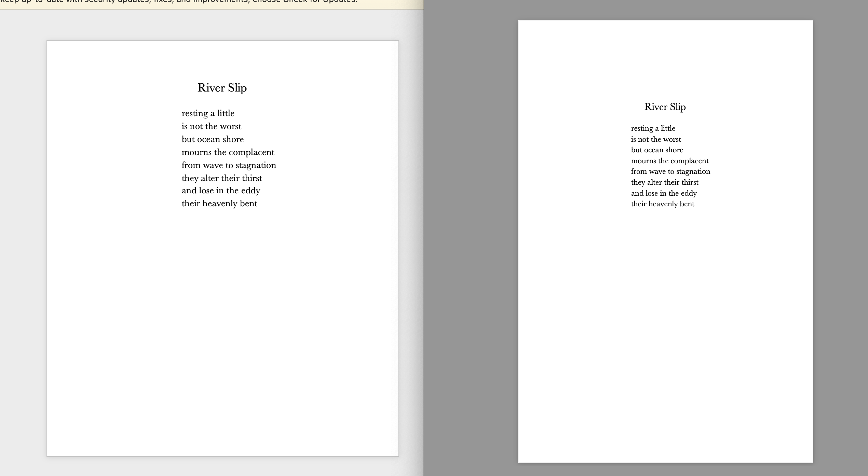The height and width of the screenshot is (476, 868).
Task: Click the line resting a little
Action: point(208,113)
